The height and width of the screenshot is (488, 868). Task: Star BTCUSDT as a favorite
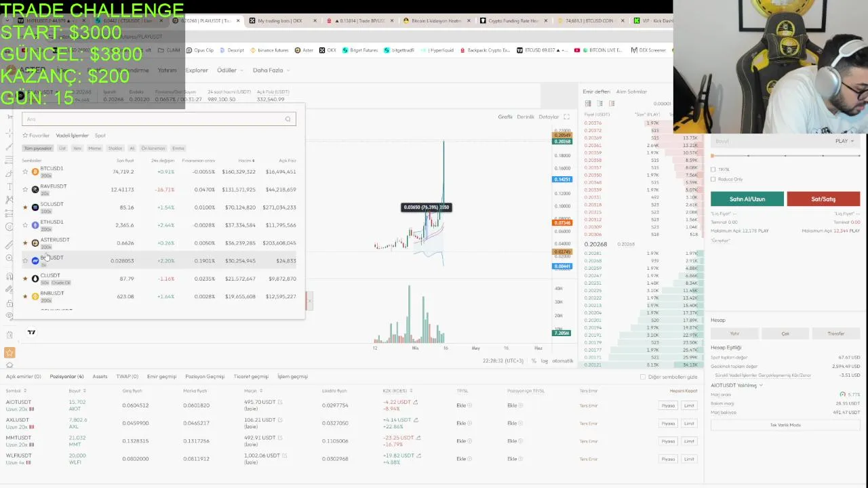[25, 171]
